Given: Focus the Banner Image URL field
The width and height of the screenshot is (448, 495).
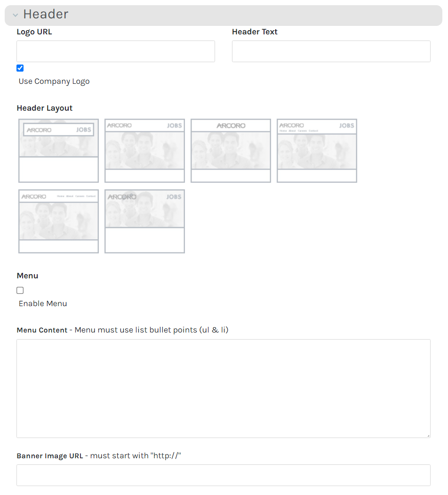Looking at the screenshot, I should (223, 475).
